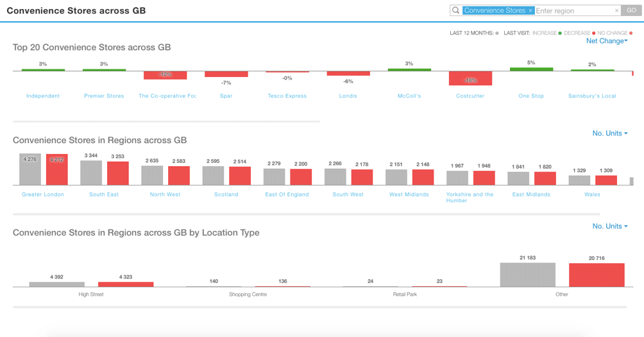Click High Street red 4 323 bar
644x337 pixels.
pos(126,284)
